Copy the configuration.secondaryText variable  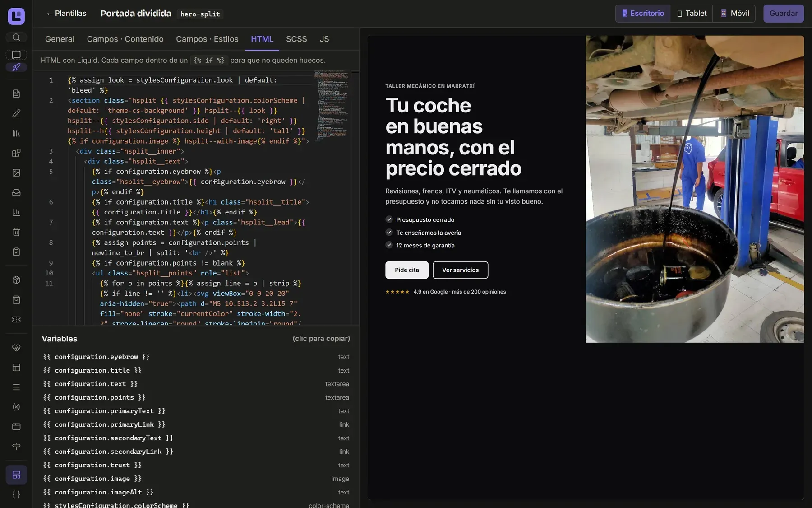(196, 438)
